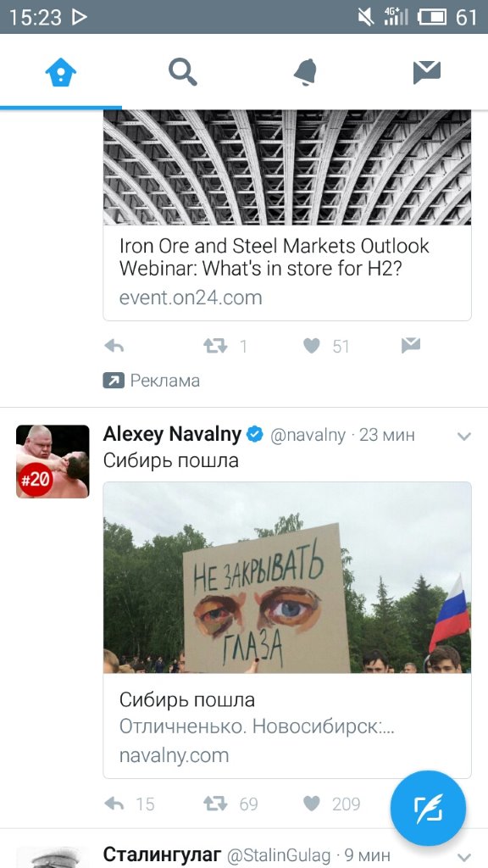Open the navalny.com link card
The image size is (488, 868).
click(x=287, y=726)
